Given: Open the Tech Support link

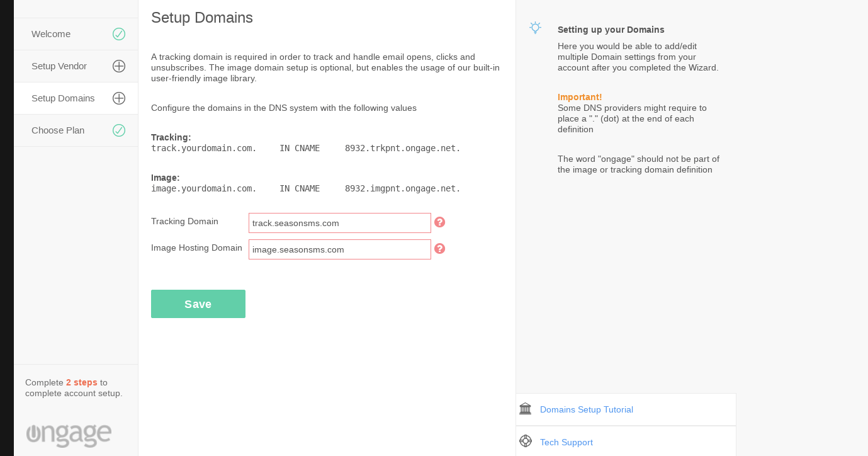Looking at the screenshot, I should [566, 442].
